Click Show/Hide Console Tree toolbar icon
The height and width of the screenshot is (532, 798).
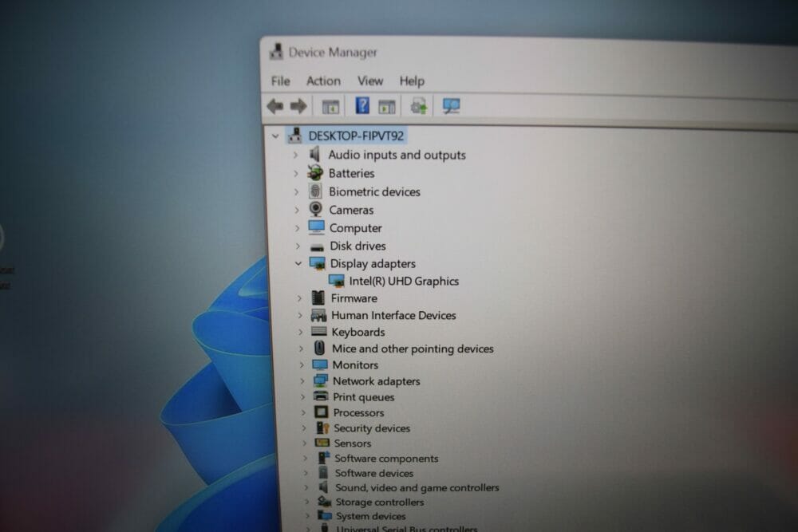330,107
